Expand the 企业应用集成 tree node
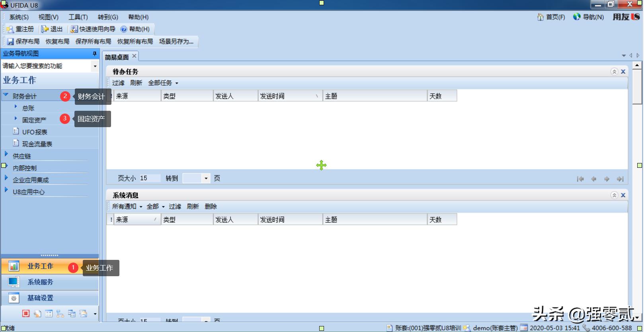644x332 pixels. [6, 178]
